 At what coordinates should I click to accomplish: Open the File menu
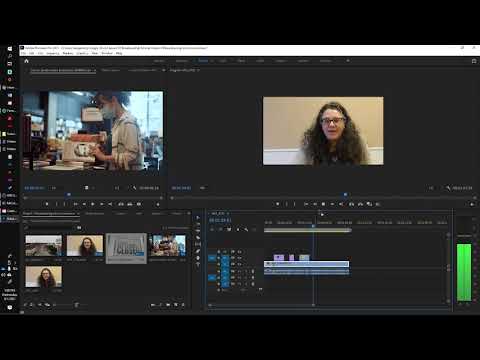[23, 53]
